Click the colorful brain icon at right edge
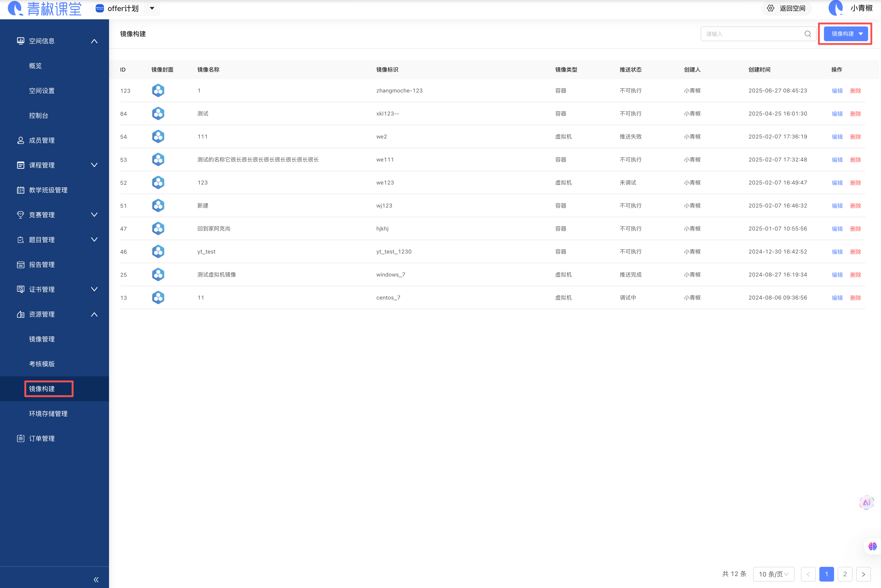The height and width of the screenshot is (588, 881). [872, 546]
